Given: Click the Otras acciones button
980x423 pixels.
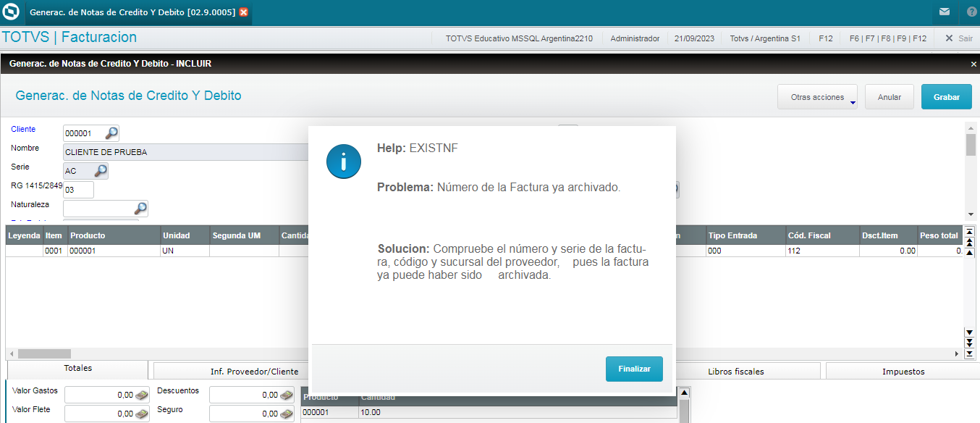Looking at the screenshot, I should pos(817,97).
